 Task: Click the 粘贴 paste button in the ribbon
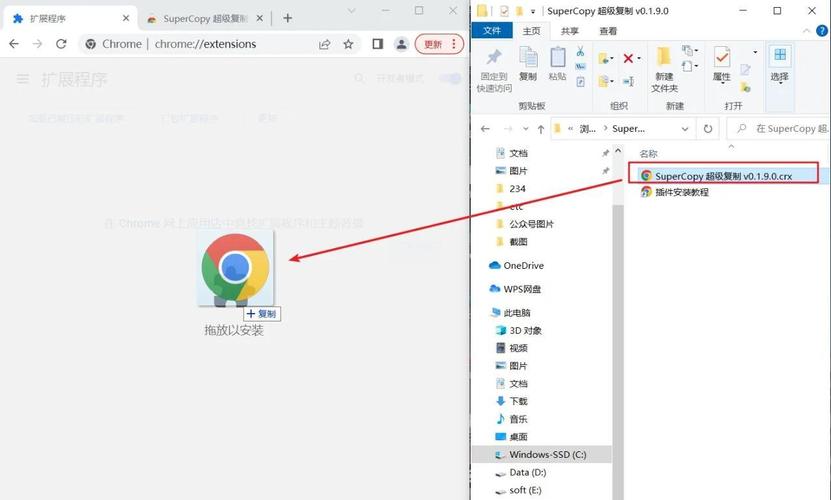[558, 64]
